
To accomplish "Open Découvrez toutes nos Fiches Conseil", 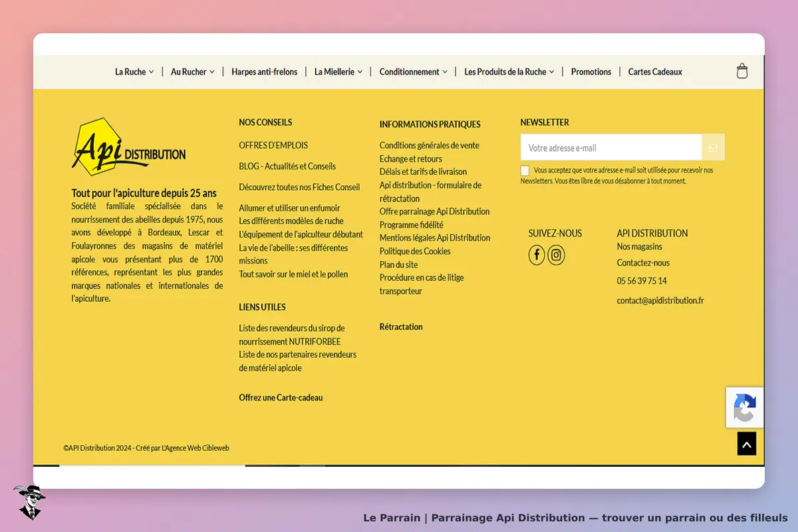I will pyautogui.click(x=299, y=187).
